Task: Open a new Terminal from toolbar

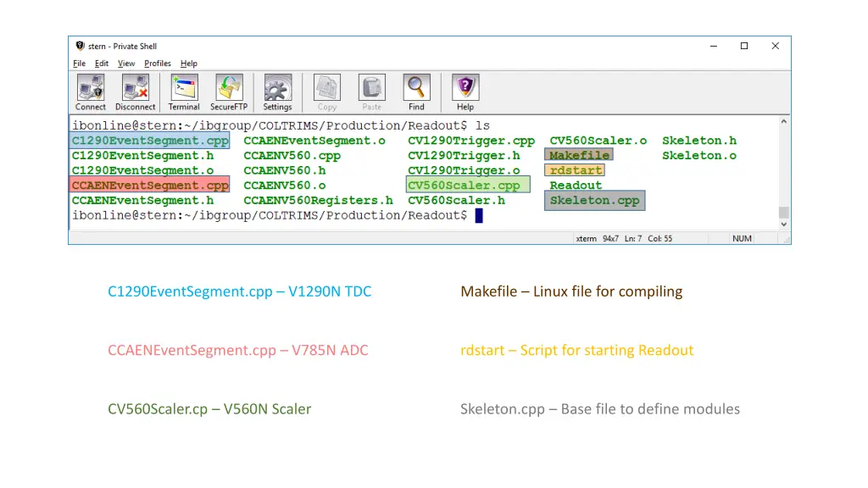Action: click(x=184, y=88)
